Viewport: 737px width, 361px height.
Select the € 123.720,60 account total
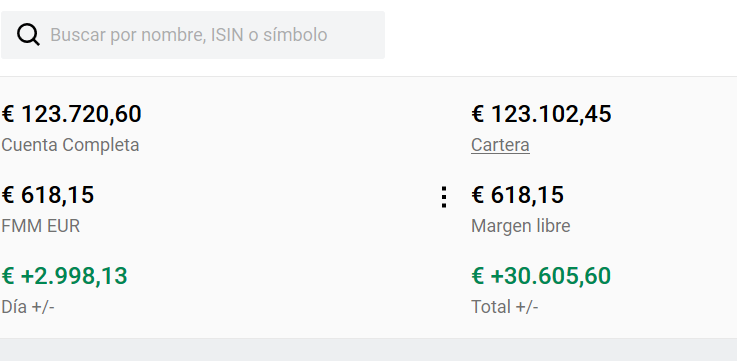(71, 114)
